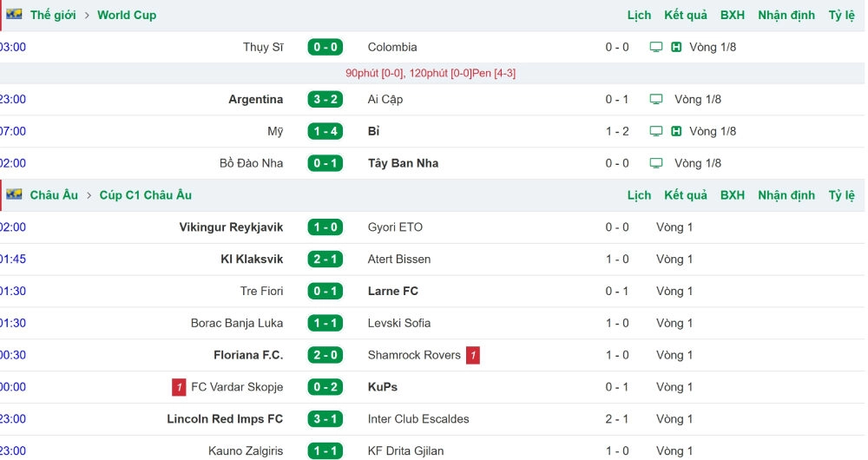The image size is (868, 460).
Task: Click the green H icon on Thụy Sĩ row
Action: (676, 47)
